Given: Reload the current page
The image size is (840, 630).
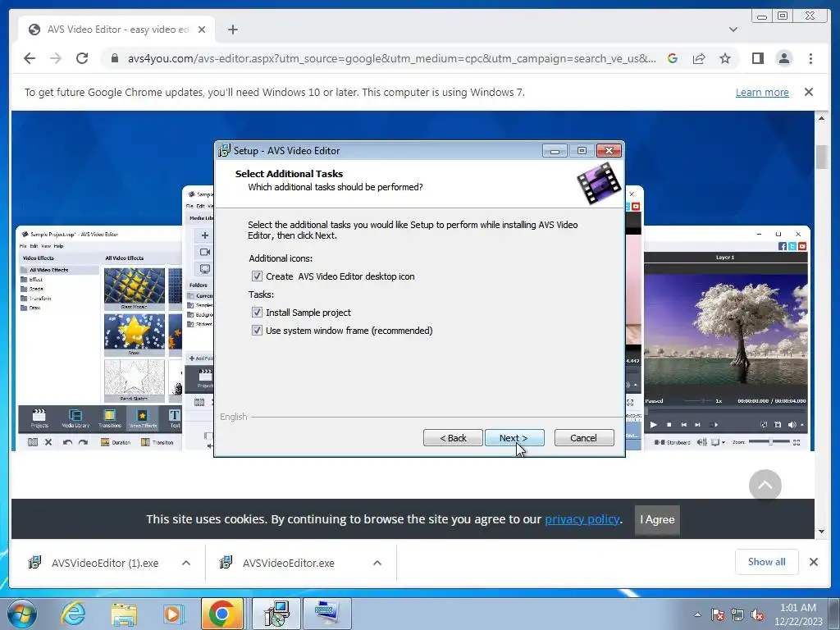Looking at the screenshot, I should pyautogui.click(x=82, y=58).
